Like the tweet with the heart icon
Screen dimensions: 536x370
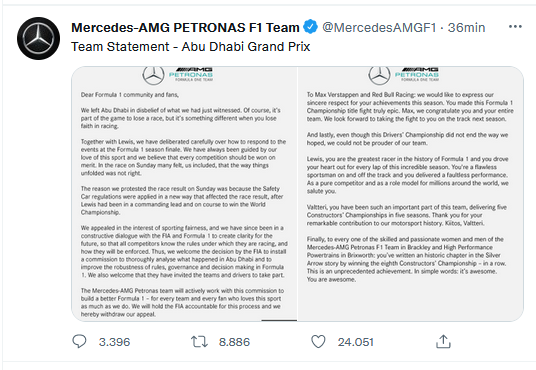pyautogui.click(x=318, y=342)
